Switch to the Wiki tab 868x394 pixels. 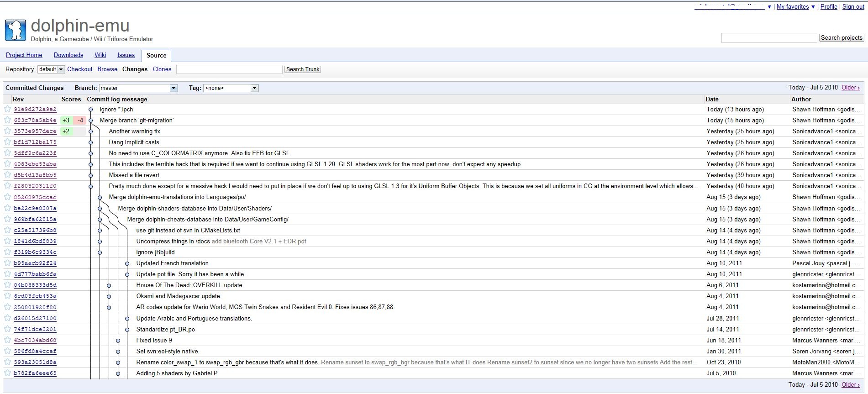100,55
